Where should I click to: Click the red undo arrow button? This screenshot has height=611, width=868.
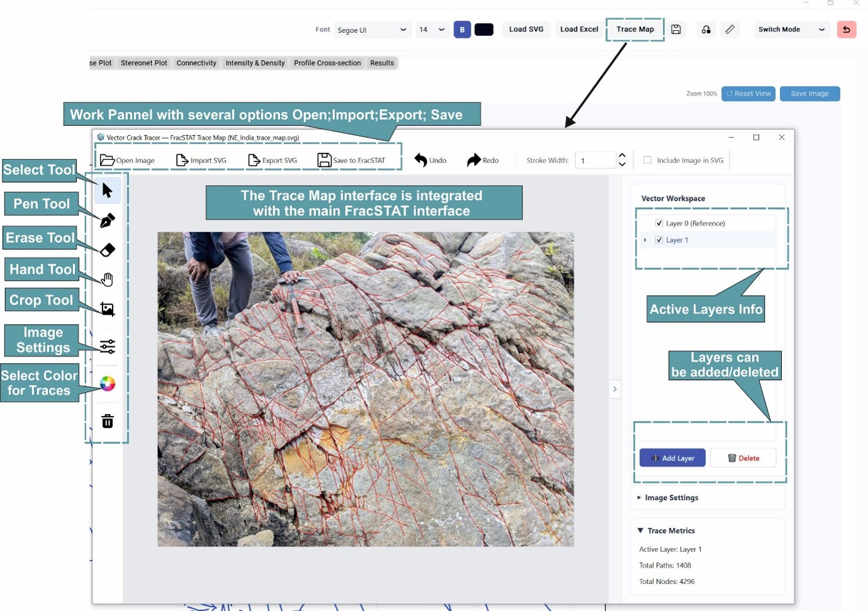847,30
